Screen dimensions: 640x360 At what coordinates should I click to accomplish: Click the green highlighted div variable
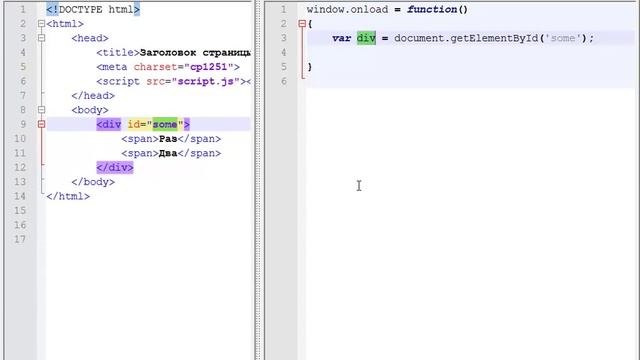click(x=366, y=38)
